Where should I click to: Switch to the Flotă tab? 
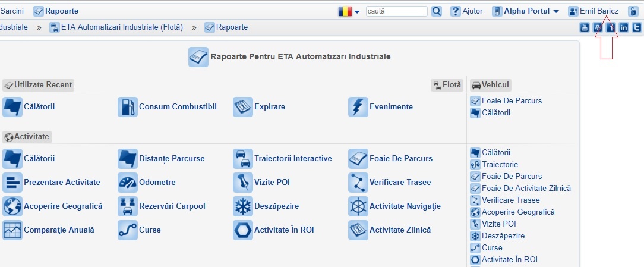click(447, 85)
